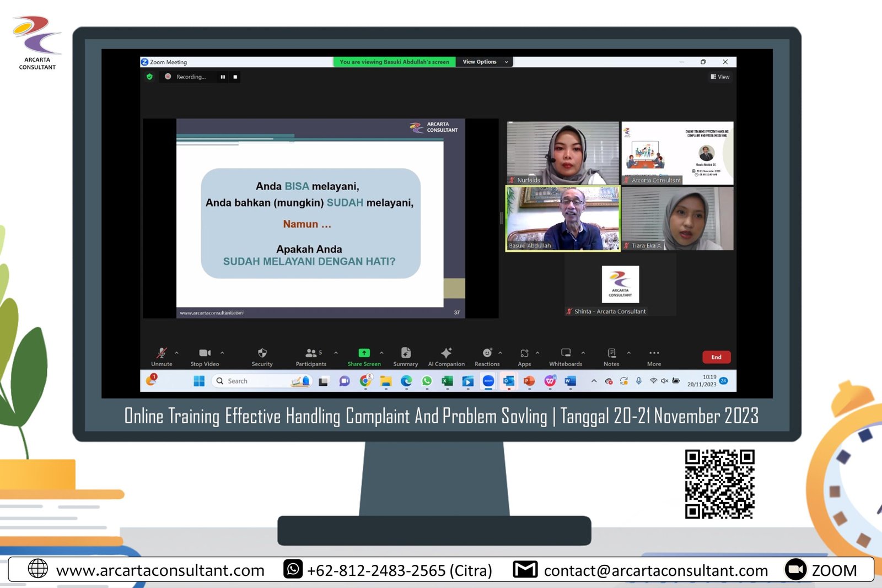Stop the recording

(x=235, y=77)
